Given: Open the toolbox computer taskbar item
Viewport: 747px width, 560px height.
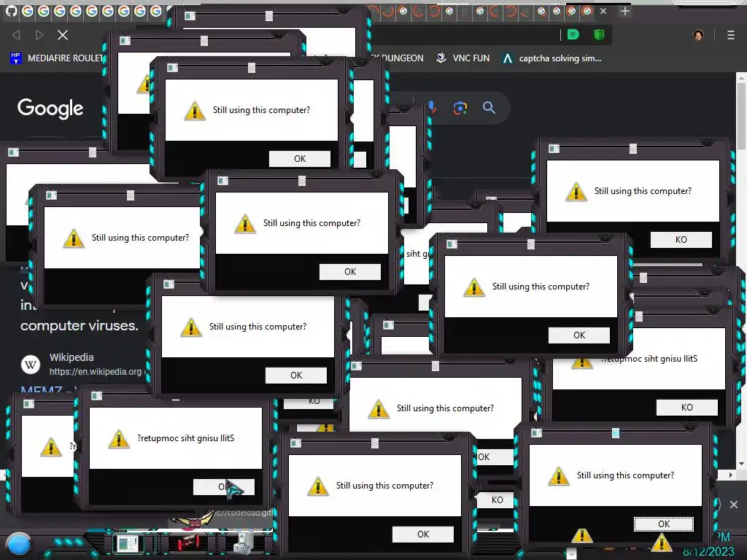Looking at the screenshot, I should click(x=245, y=542).
